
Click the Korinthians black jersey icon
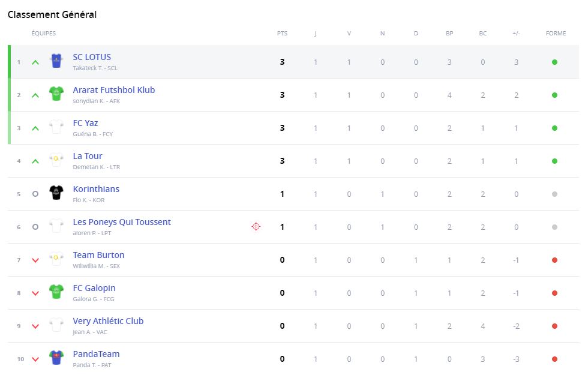tap(56, 193)
